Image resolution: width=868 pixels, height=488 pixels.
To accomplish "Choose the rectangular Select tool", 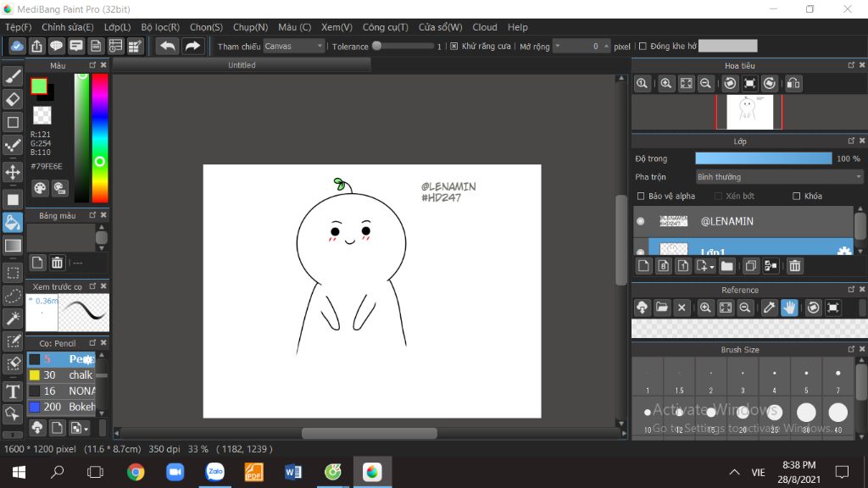I will (13, 273).
